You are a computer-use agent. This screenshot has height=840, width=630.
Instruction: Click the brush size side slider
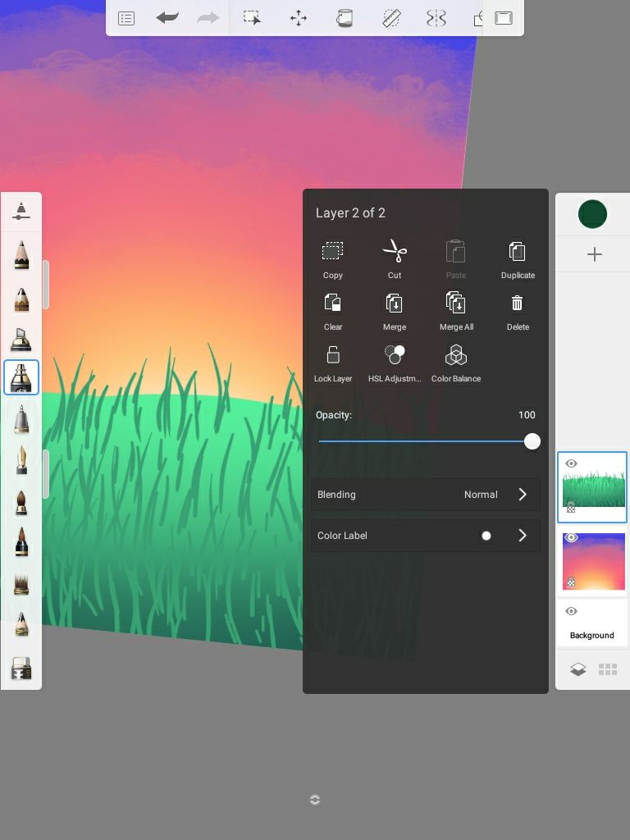46,285
